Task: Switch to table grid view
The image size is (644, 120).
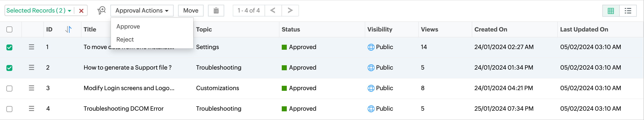Action: (611, 11)
